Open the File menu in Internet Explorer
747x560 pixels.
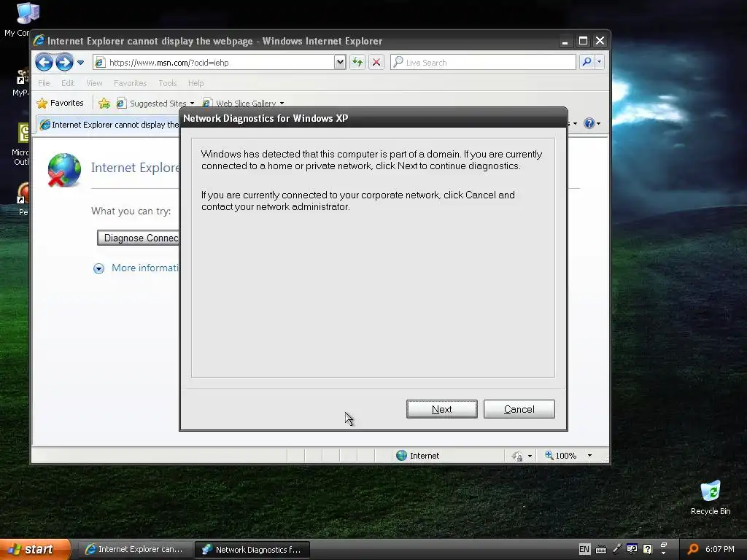(44, 83)
